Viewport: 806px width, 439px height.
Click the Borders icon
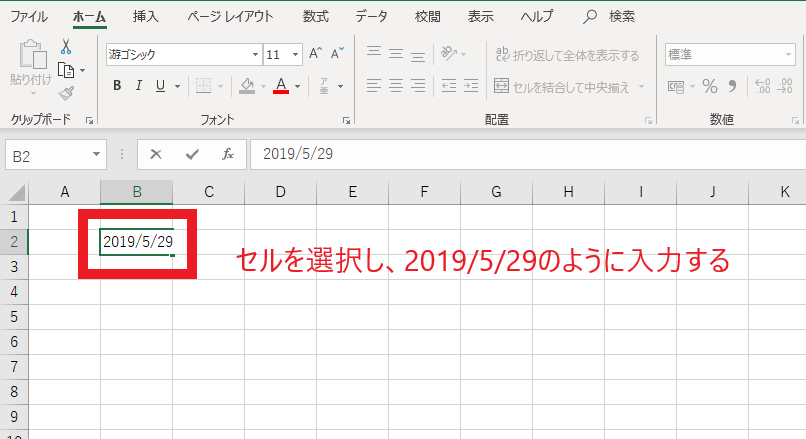[x=204, y=86]
